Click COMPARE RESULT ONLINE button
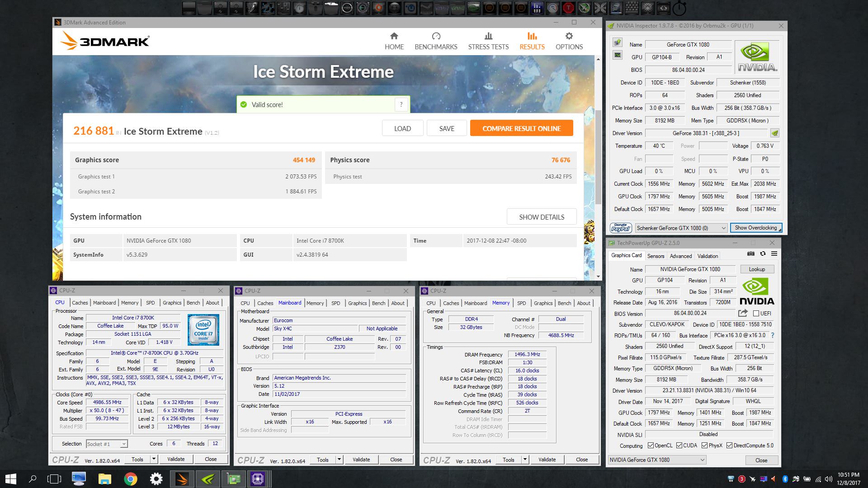868x488 pixels. (521, 128)
